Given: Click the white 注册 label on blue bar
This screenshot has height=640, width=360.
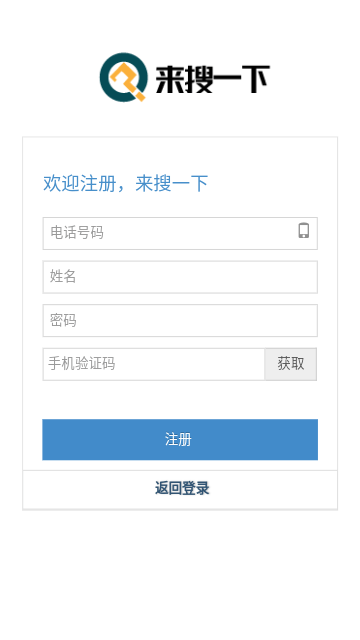Looking at the screenshot, I should (x=178, y=440).
